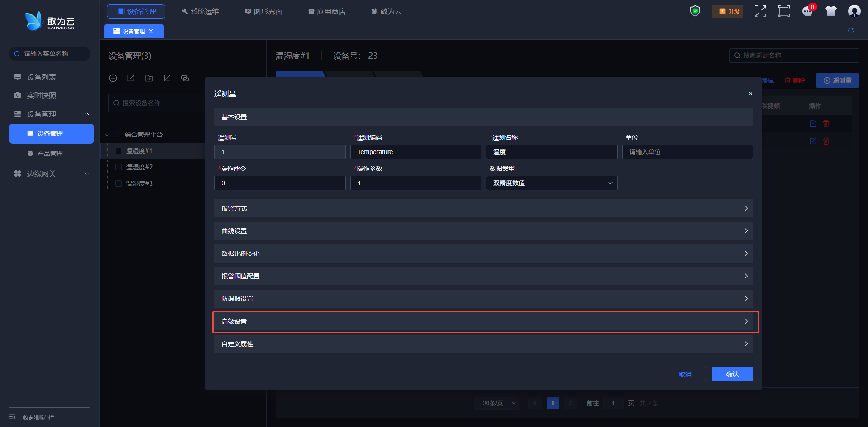The height and width of the screenshot is (427, 868).
Task: Click the 升级 upgrade button
Action: pyautogui.click(x=728, y=11)
